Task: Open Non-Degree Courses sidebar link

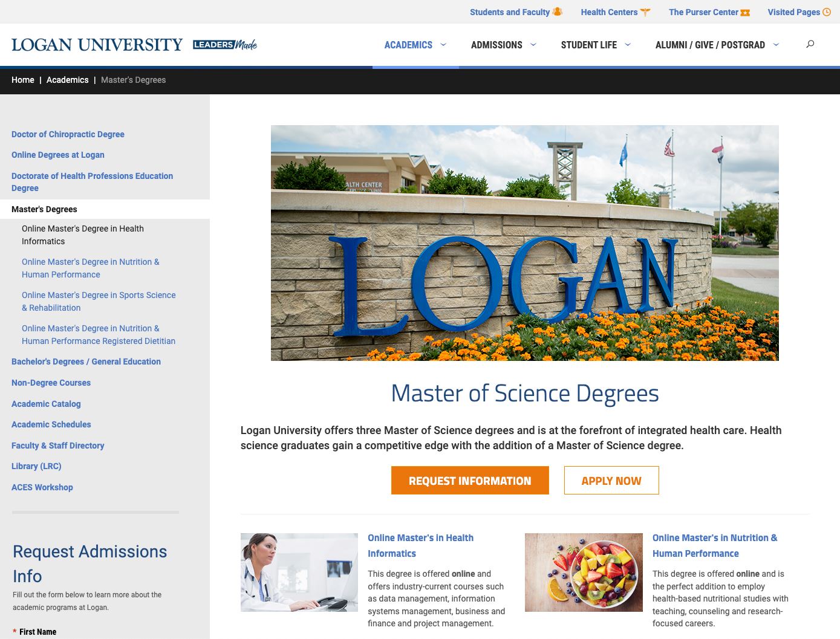Action: click(x=51, y=383)
